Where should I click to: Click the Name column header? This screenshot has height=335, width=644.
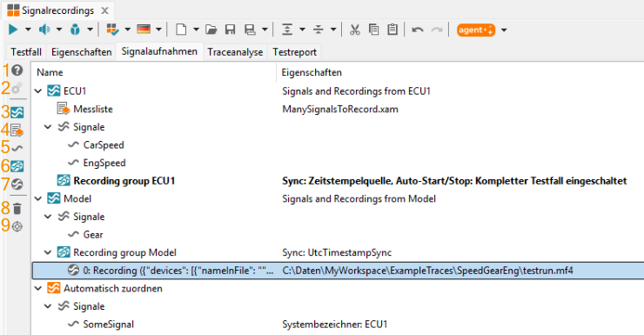(x=50, y=73)
